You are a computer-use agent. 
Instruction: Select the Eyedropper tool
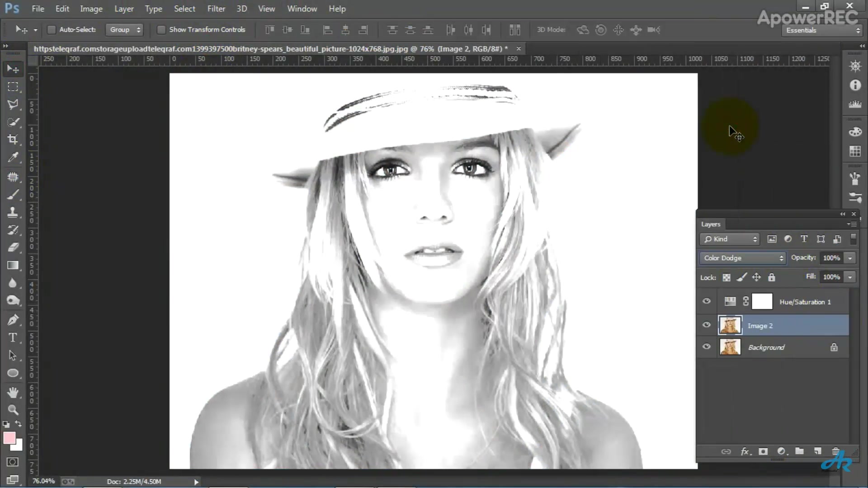tap(13, 158)
